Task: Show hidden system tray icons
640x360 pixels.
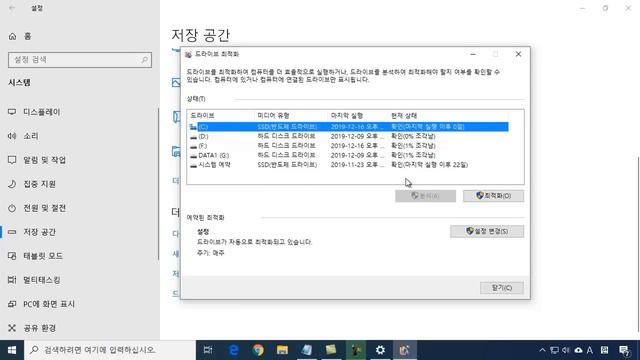Action: [542, 350]
